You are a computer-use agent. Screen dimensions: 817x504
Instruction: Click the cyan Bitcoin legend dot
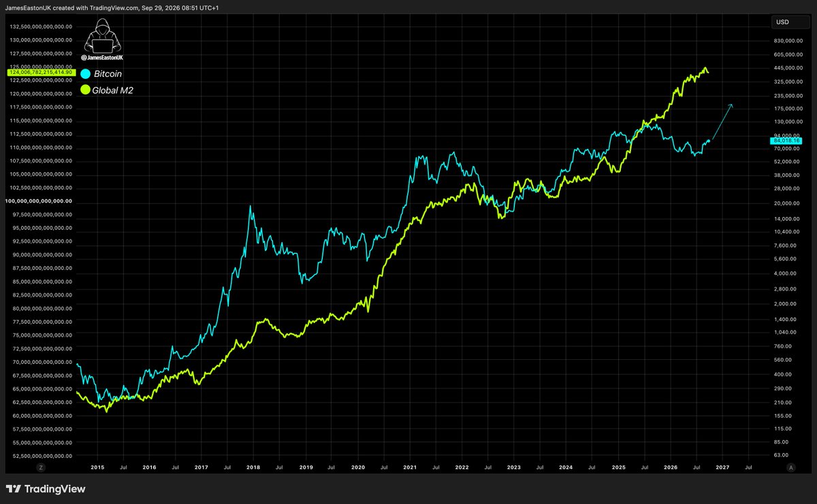pos(86,73)
